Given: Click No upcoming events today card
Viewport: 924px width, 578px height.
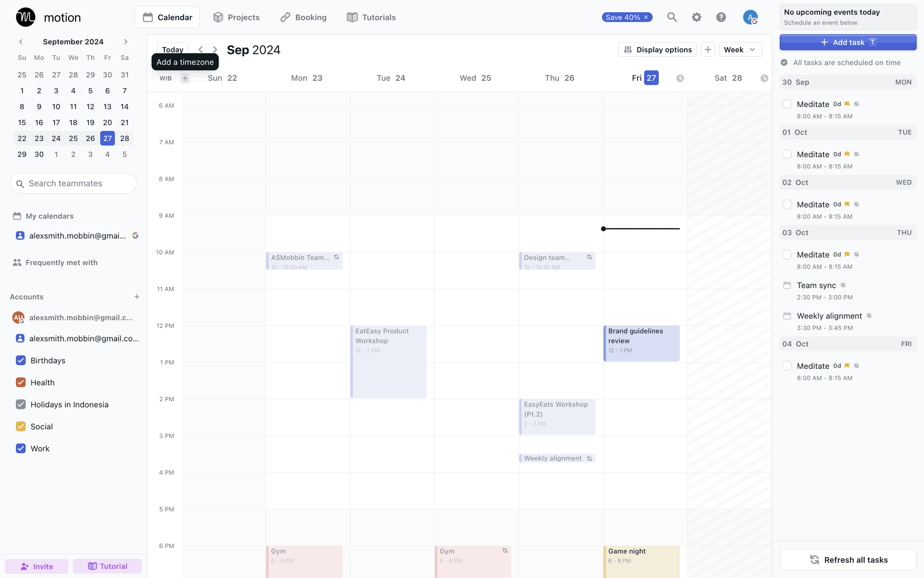Looking at the screenshot, I should [848, 17].
